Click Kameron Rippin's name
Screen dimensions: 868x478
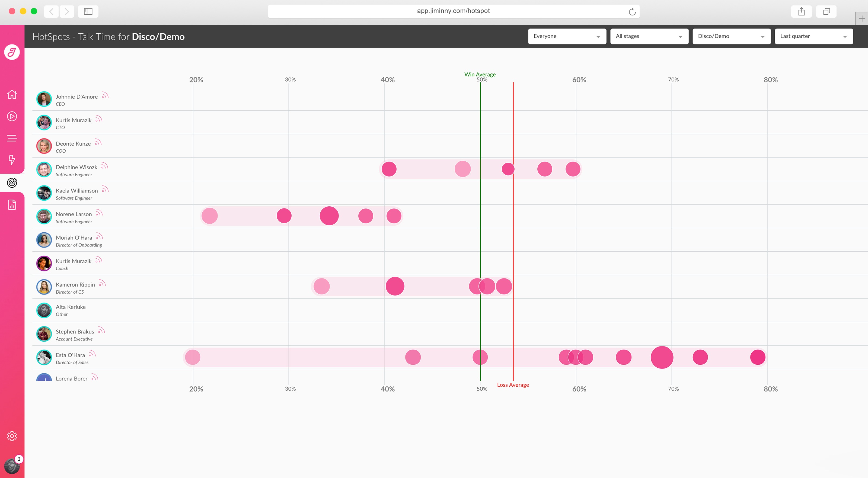(75, 285)
